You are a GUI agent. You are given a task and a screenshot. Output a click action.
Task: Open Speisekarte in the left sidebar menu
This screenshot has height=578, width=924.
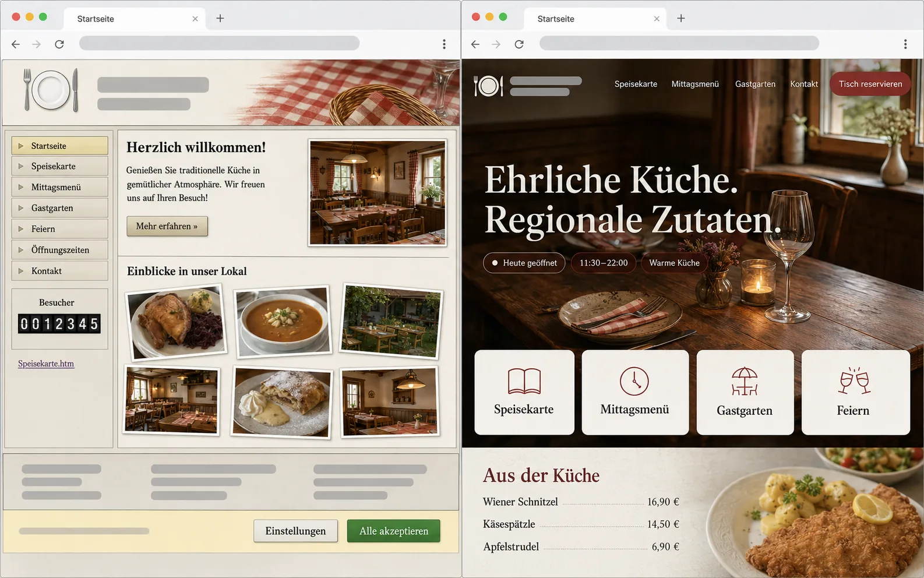tap(59, 166)
